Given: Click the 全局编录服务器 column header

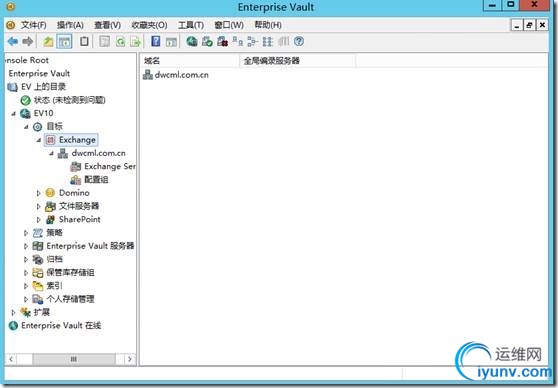Looking at the screenshot, I should click(x=298, y=61).
